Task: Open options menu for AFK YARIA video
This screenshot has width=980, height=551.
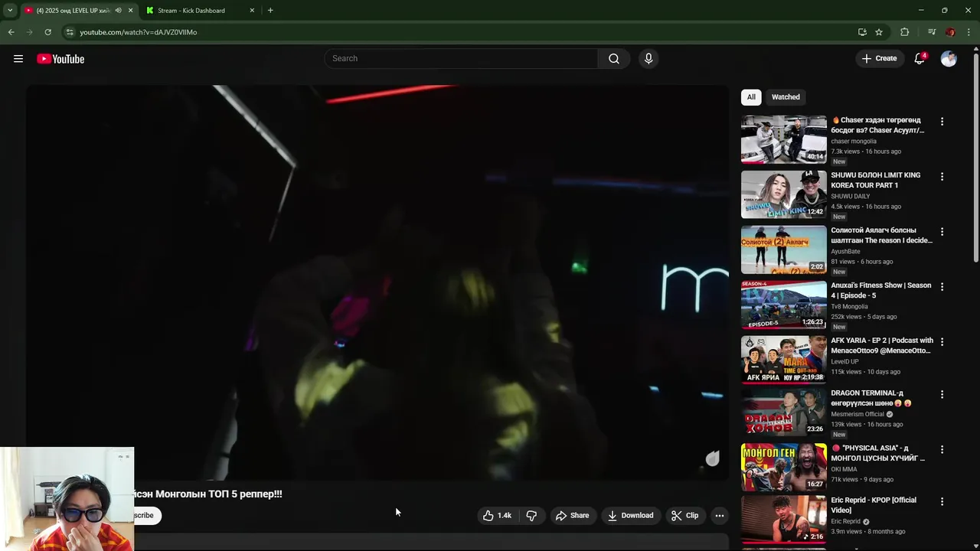Action: click(x=942, y=342)
